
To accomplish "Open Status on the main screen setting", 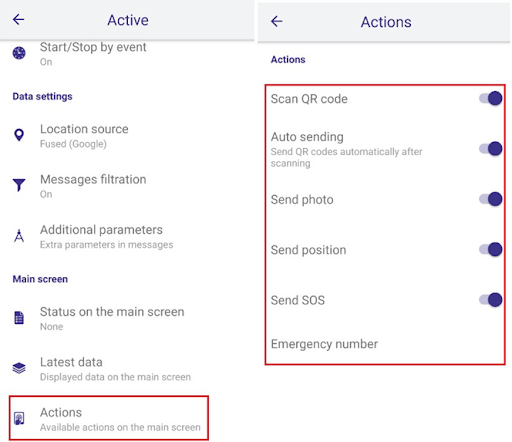I will coord(127,318).
